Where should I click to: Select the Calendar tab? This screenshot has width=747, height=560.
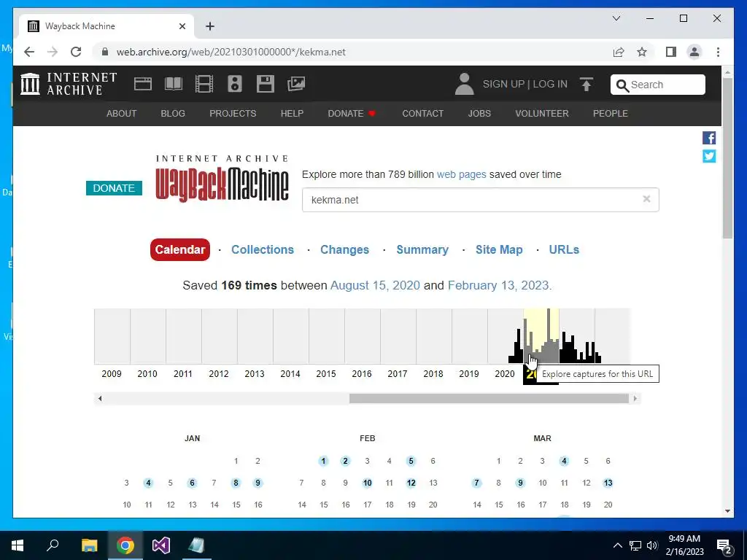point(180,249)
